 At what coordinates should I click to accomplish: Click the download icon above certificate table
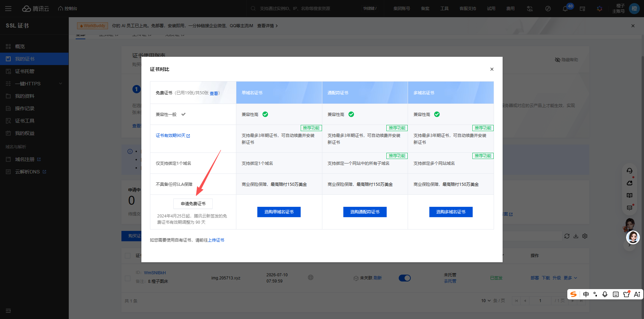click(x=576, y=236)
